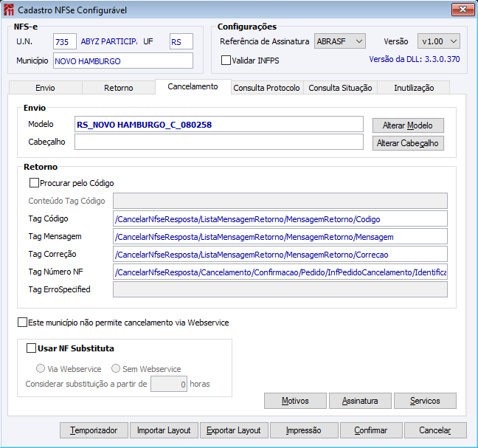Screen dimensions: 478x448
Task: Click the U.N. field containing 735
Action: pos(65,41)
